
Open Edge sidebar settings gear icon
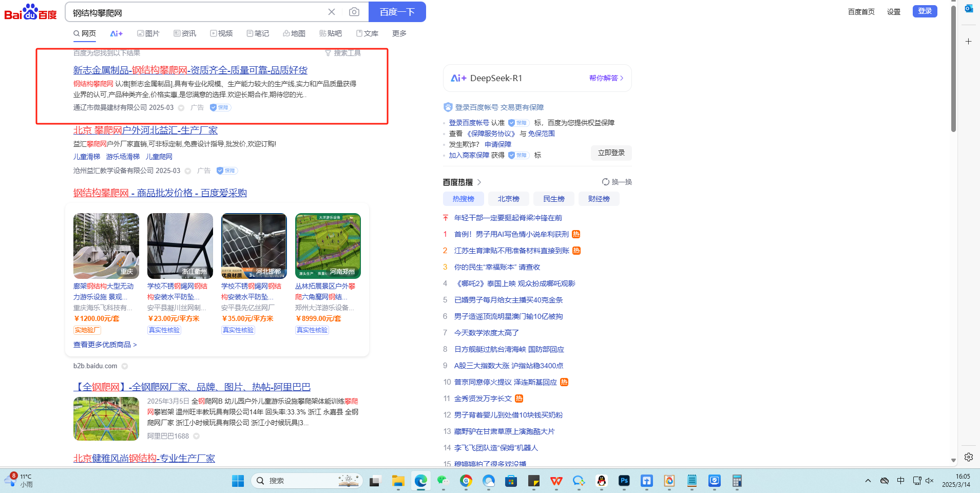tap(968, 457)
